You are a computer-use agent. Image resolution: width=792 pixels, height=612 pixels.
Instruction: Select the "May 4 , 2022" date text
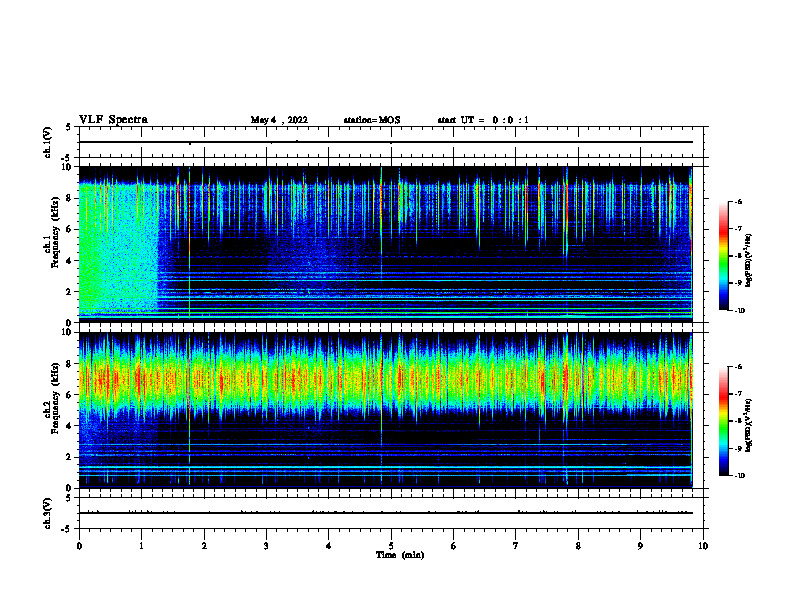[x=279, y=120]
